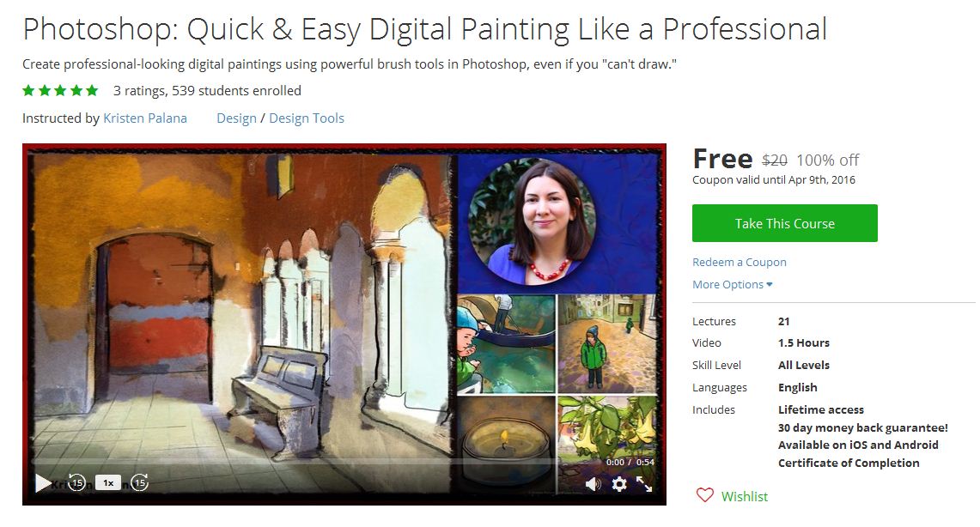Rewind the video 15 seconds
Viewport: 980px width, 527px height.
tap(77, 482)
